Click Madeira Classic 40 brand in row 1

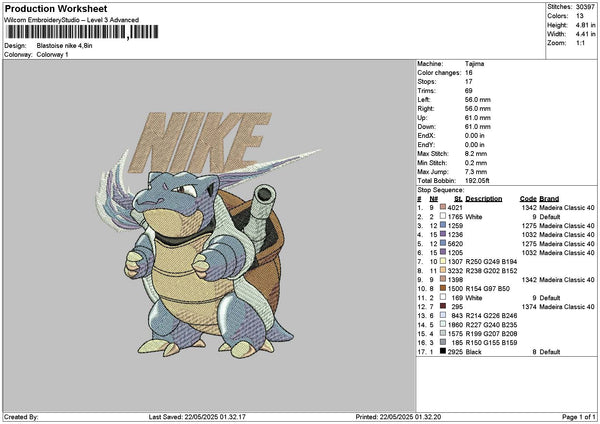tap(567, 207)
